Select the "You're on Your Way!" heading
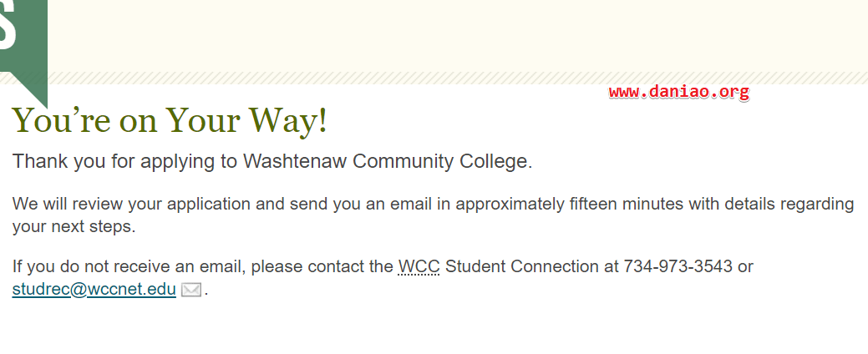The height and width of the screenshot is (354, 868). [x=170, y=120]
